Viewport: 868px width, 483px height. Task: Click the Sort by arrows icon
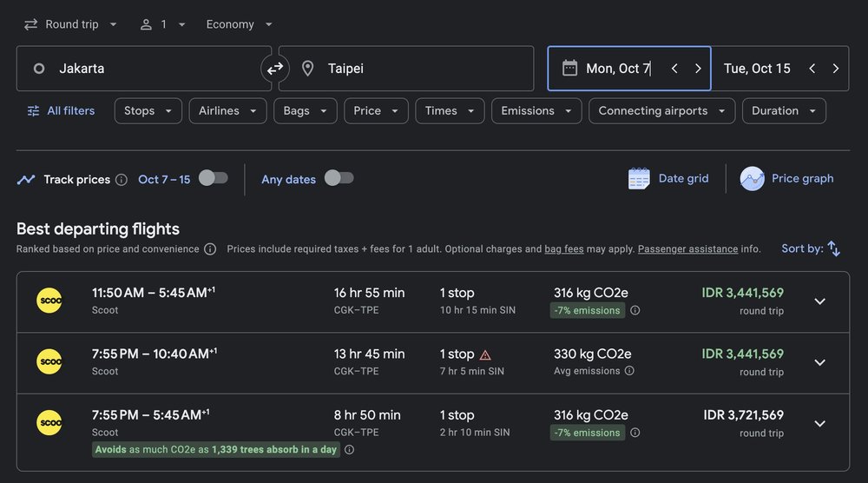pyautogui.click(x=833, y=248)
